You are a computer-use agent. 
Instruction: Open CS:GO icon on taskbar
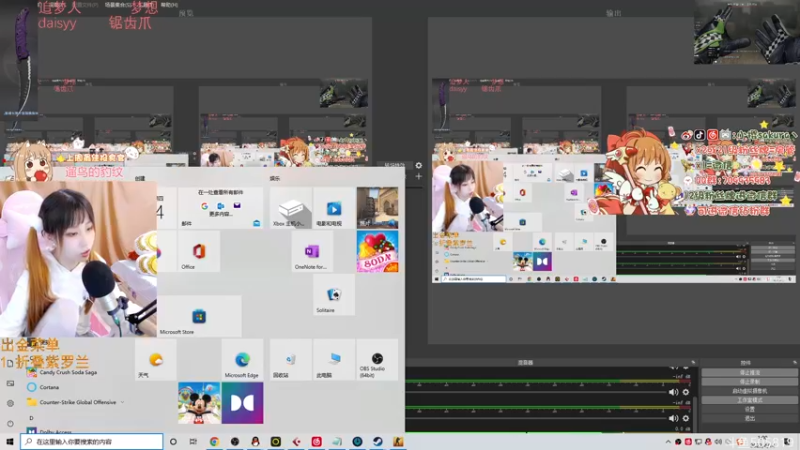tap(398, 442)
